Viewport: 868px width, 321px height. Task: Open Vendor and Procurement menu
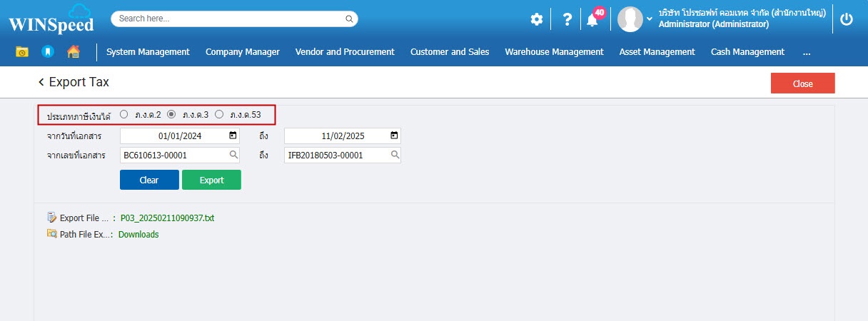click(x=345, y=51)
